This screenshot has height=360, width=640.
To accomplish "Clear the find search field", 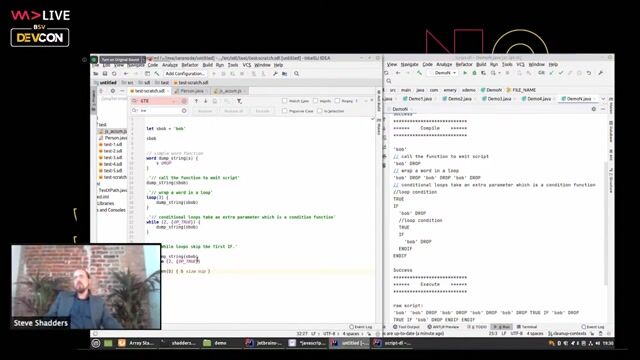I will [184, 101].
